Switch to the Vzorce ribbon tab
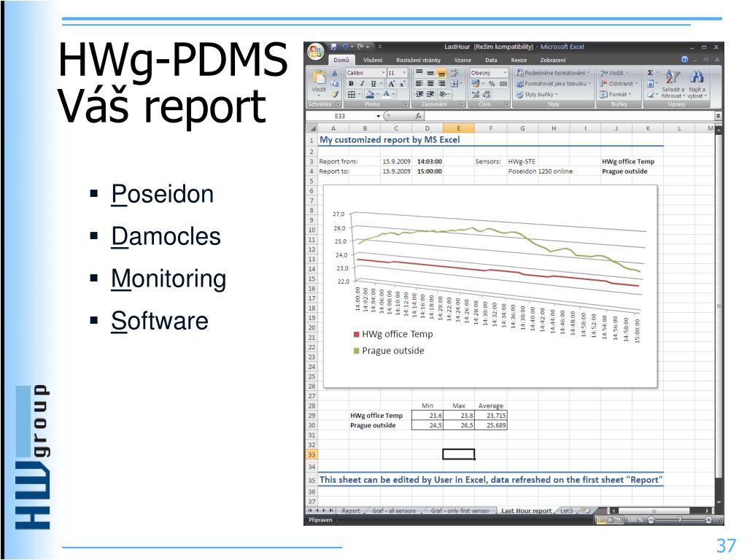 (462, 60)
